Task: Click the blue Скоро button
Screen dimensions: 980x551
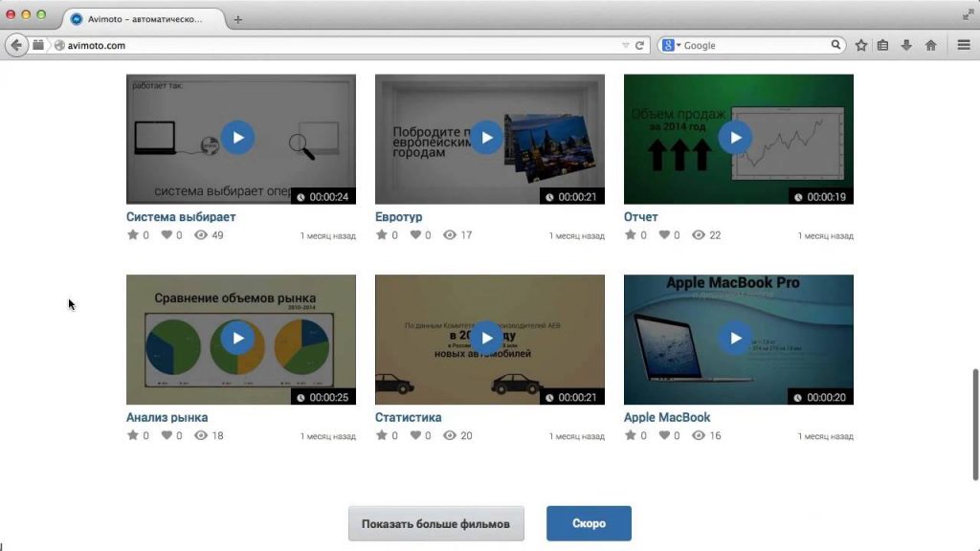Action: point(589,524)
